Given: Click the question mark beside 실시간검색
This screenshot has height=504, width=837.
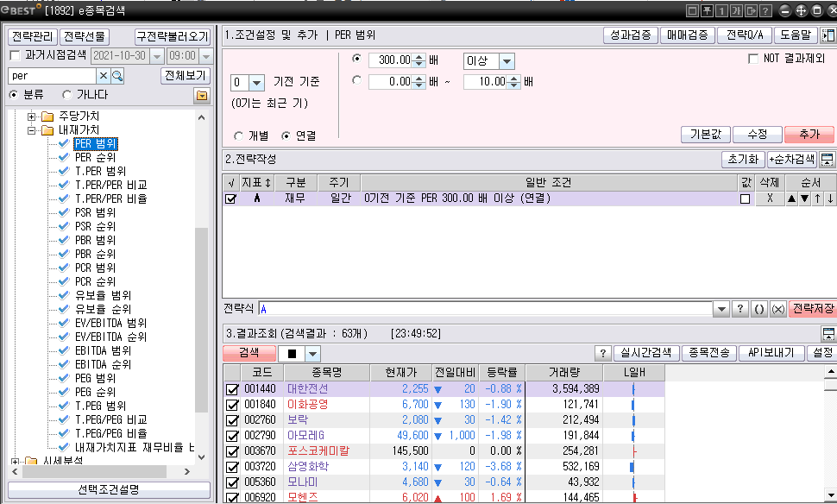Looking at the screenshot, I should pos(602,353).
